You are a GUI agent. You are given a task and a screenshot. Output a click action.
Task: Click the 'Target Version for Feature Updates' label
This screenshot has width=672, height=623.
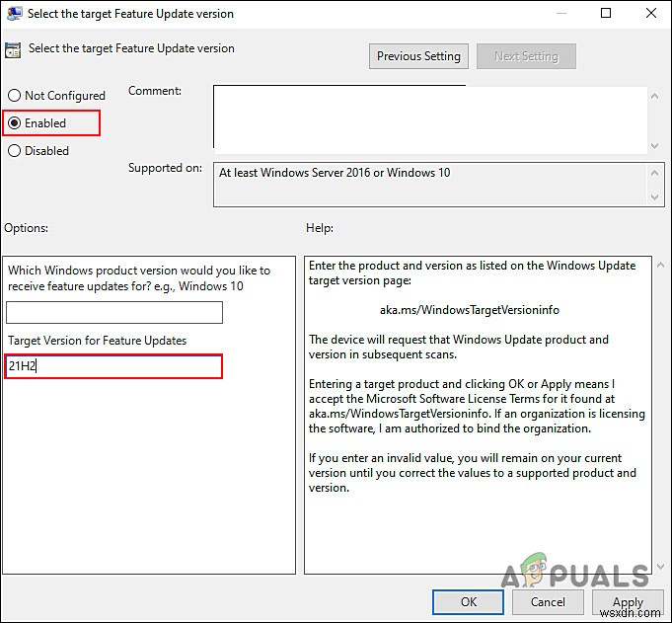[x=98, y=341]
